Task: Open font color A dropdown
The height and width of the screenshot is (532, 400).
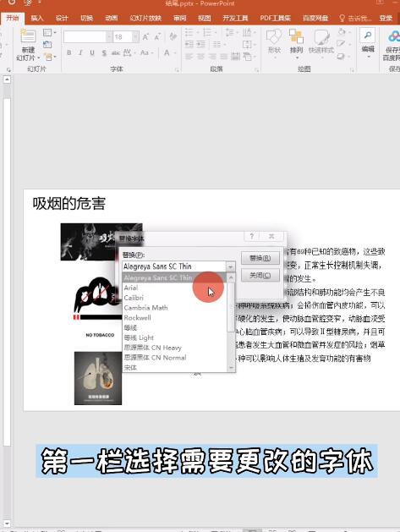Action: point(168,52)
